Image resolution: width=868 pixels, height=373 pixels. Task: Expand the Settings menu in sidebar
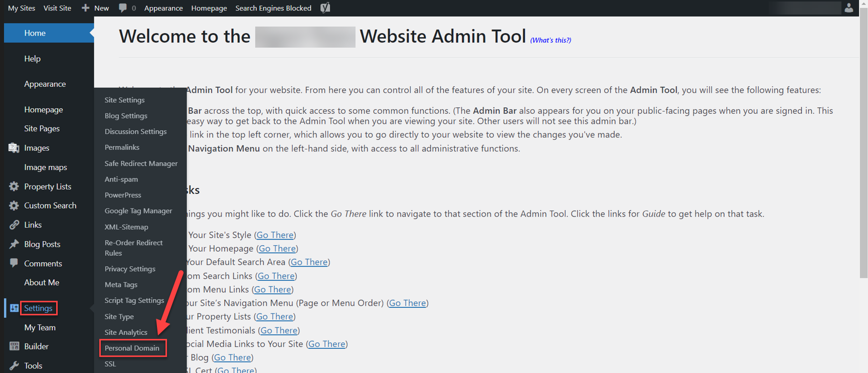coord(38,308)
